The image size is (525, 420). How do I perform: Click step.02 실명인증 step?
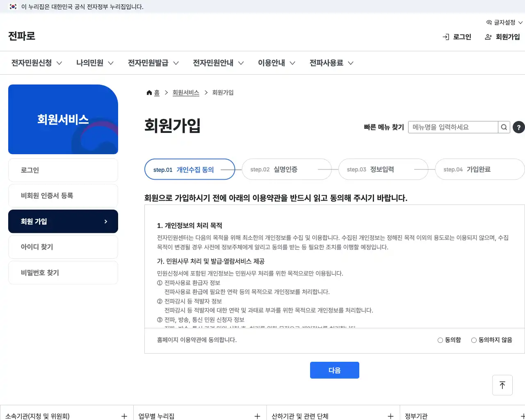point(287,169)
